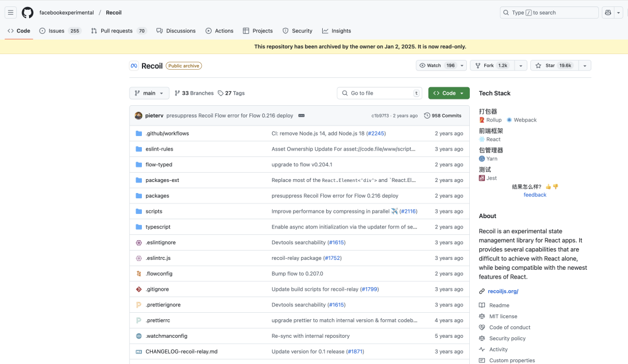Open the scripts folder
Viewport: 628px width, 364px height.
(154, 212)
